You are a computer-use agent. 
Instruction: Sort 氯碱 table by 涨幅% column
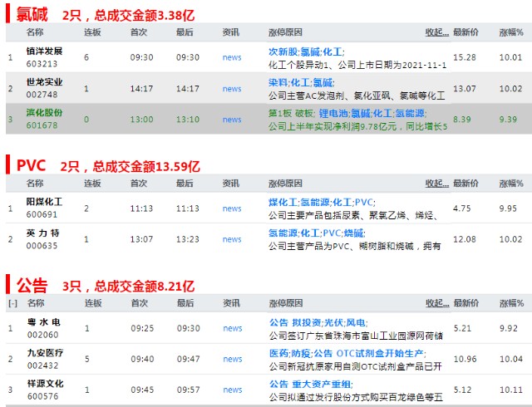pyautogui.click(x=511, y=32)
